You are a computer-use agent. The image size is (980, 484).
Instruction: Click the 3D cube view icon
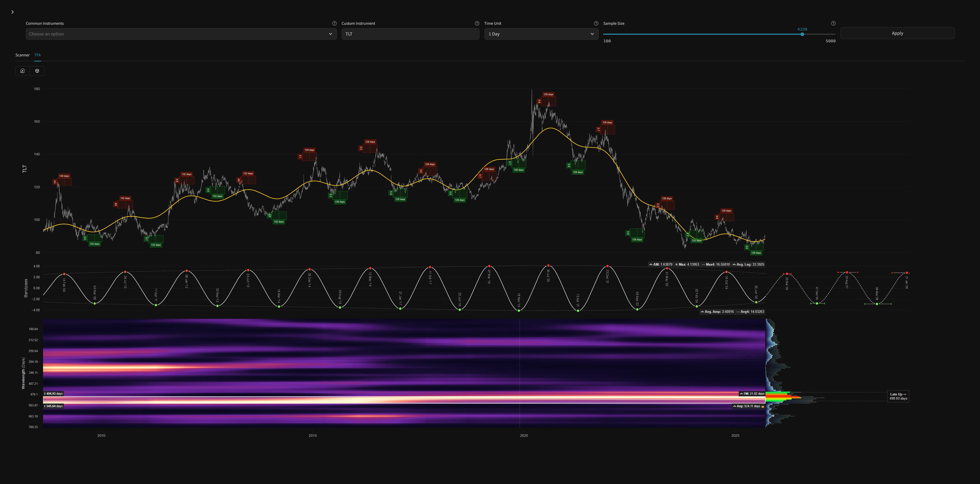(37, 71)
